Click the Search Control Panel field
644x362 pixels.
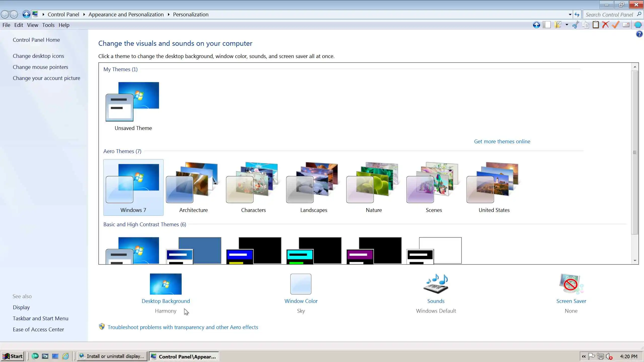point(609,15)
